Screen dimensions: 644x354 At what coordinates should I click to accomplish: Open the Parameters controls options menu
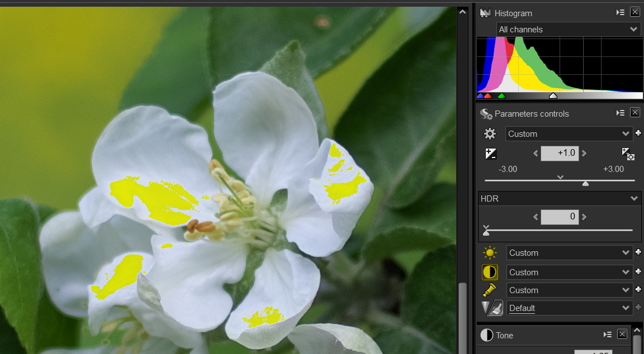(x=620, y=113)
